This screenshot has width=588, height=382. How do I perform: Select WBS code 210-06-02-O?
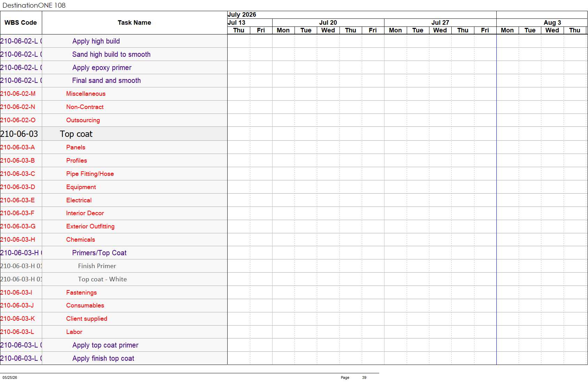(x=18, y=120)
